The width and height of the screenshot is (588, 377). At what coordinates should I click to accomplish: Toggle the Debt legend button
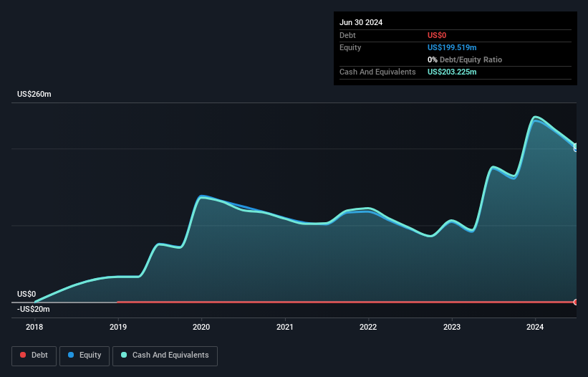(x=34, y=355)
